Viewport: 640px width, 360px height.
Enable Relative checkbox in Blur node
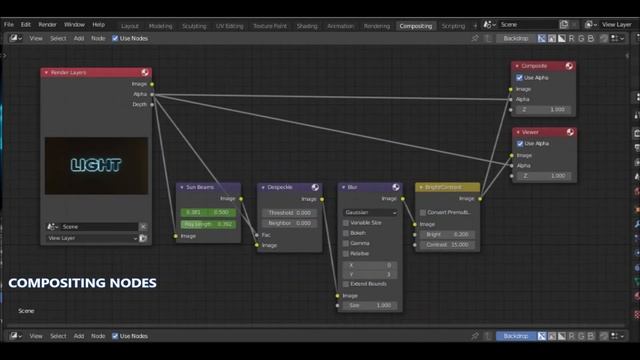pos(346,253)
